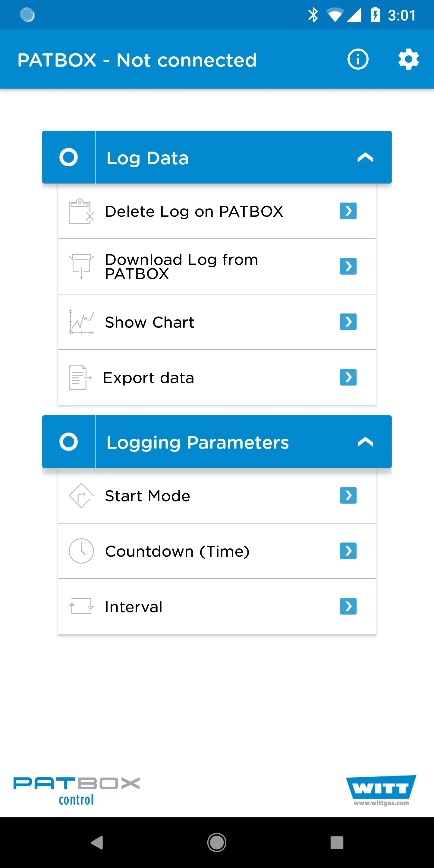Toggle the Logging Parameters circle indicator
The image size is (434, 868).
tap(68, 442)
